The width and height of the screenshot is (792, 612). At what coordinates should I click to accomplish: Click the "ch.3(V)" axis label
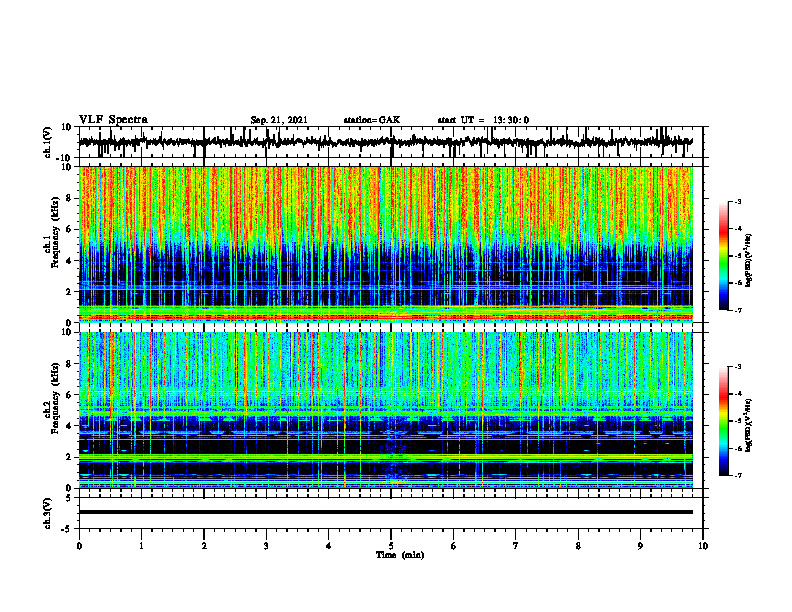pyautogui.click(x=48, y=514)
